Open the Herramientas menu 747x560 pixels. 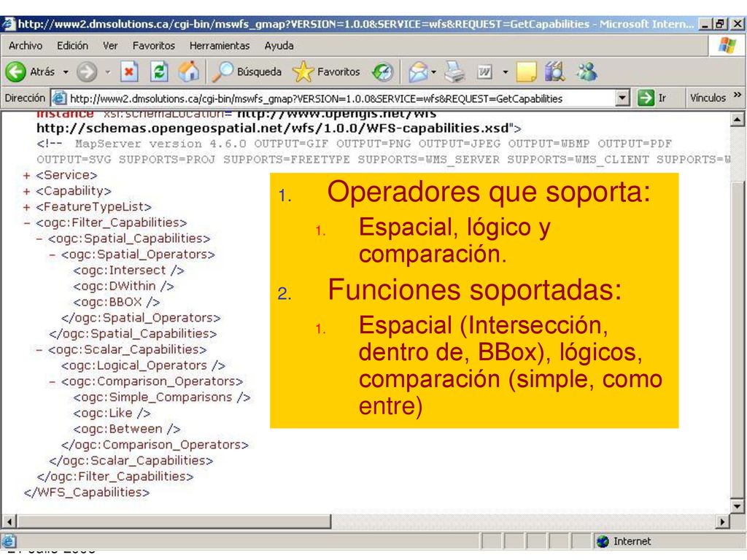220,46
